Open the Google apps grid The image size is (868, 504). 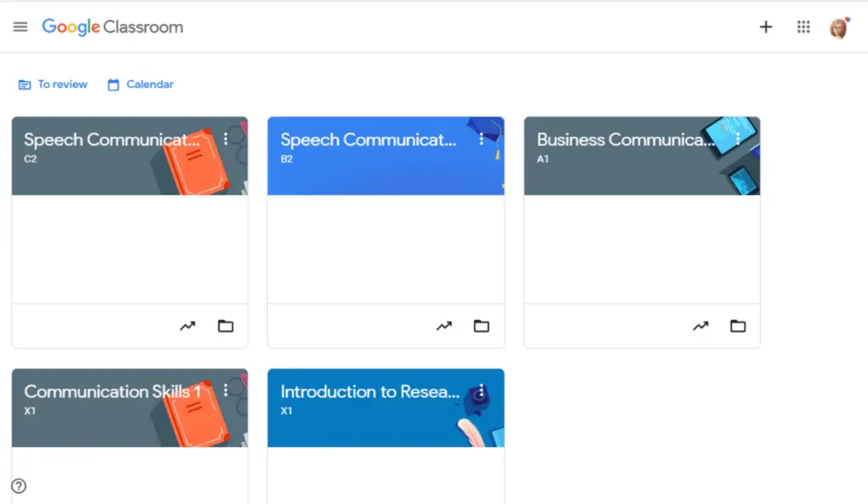[804, 26]
